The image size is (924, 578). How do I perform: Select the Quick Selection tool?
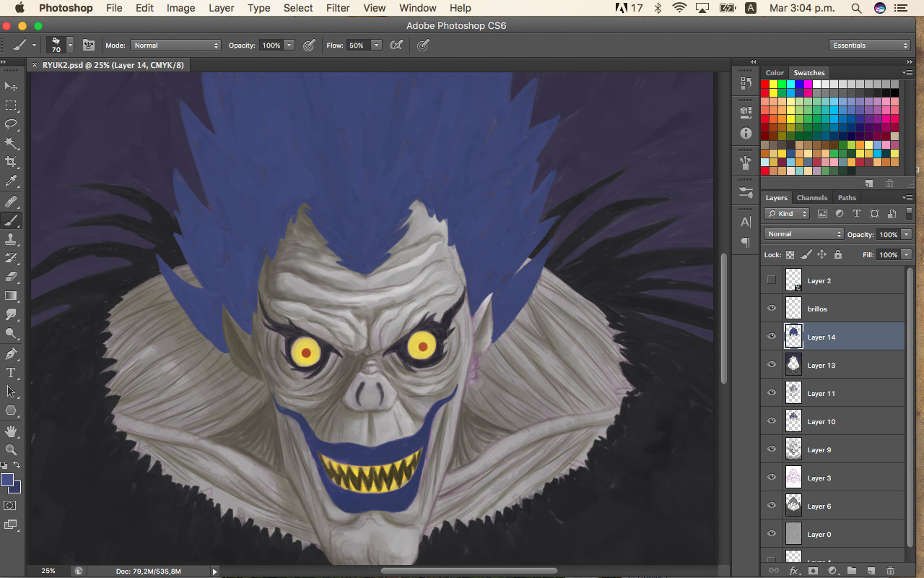(x=12, y=143)
